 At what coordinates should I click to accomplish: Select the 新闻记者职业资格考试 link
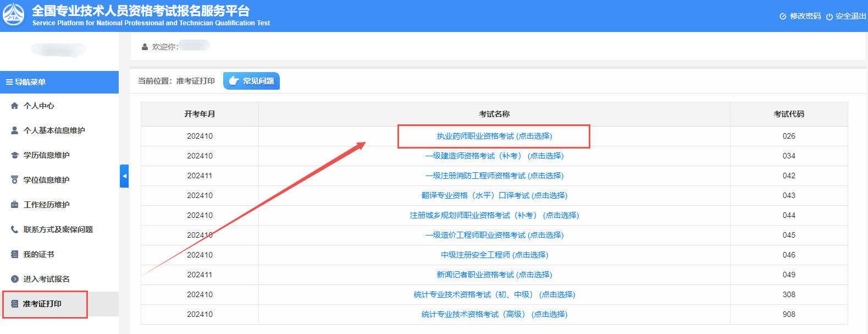494,275
